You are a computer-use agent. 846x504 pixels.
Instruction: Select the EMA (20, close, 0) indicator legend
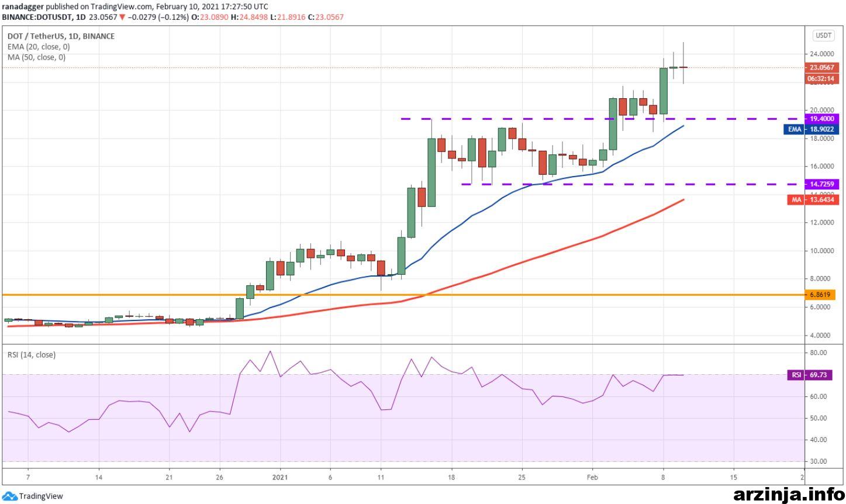39,47
